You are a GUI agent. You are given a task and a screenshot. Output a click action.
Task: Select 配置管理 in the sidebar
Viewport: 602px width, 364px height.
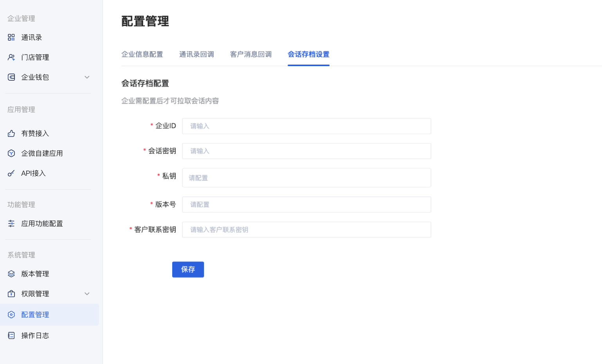coord(49,315)
